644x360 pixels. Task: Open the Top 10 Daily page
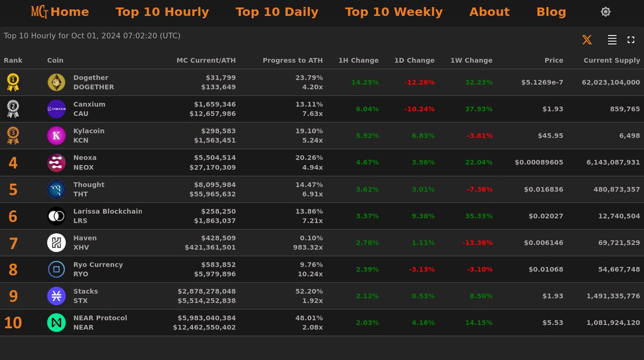click(x=277, y=12)
